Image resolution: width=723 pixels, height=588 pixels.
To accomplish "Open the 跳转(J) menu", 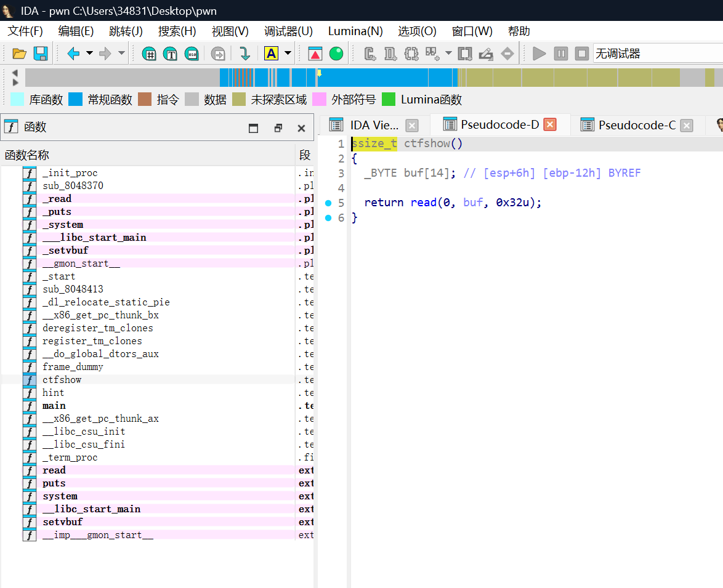I will click(126, 31).
